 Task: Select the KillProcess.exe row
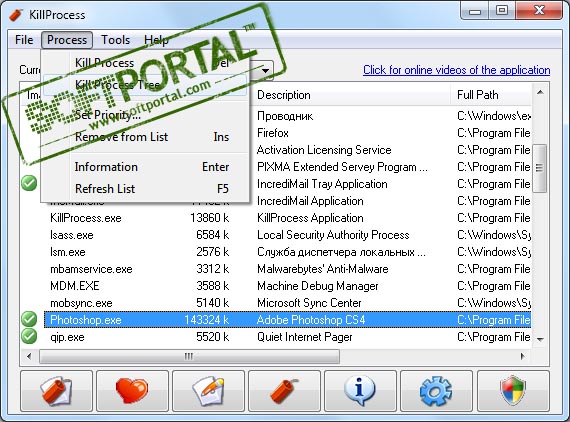287,218
